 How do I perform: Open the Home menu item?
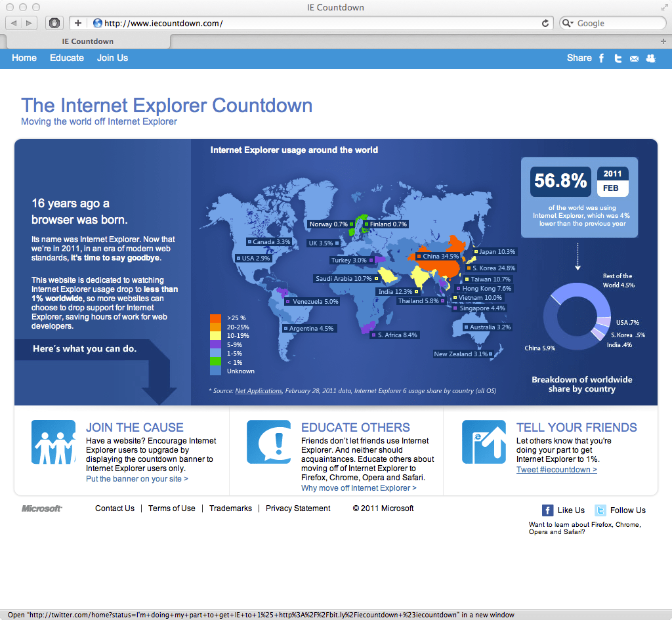[24, 58]
